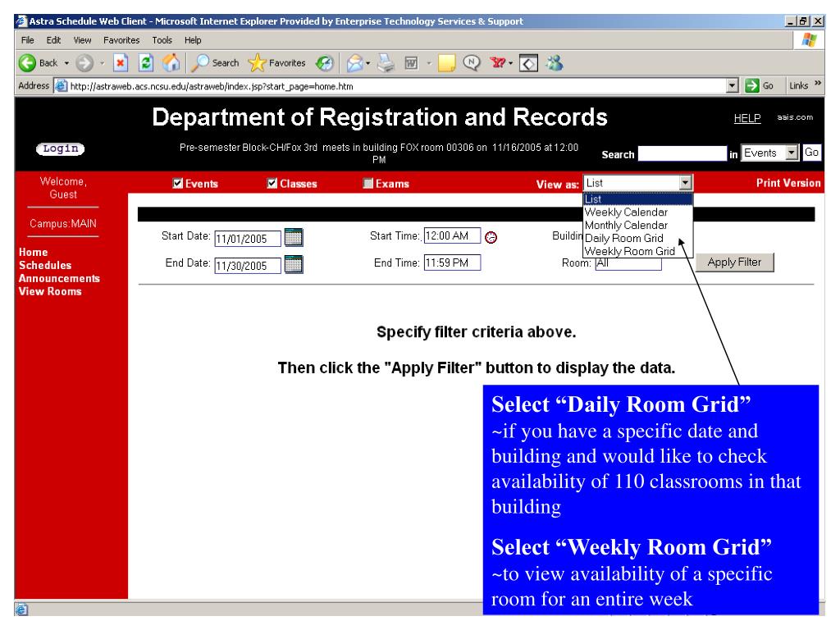The height and width of the screenshot is (630, 840).
Task: Open the Favorites menu
Action: pyautogui.click(x=121, y=40)
